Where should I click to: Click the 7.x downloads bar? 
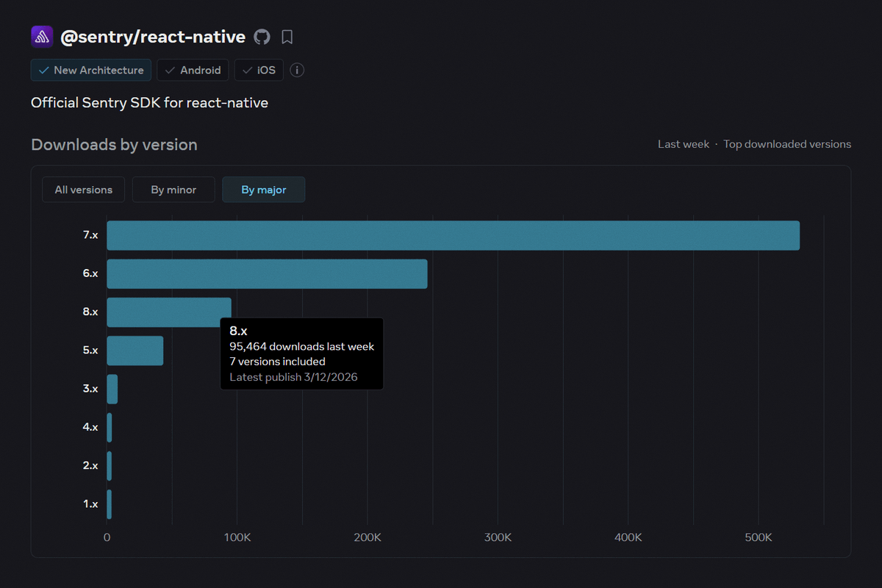click(453, 235)
